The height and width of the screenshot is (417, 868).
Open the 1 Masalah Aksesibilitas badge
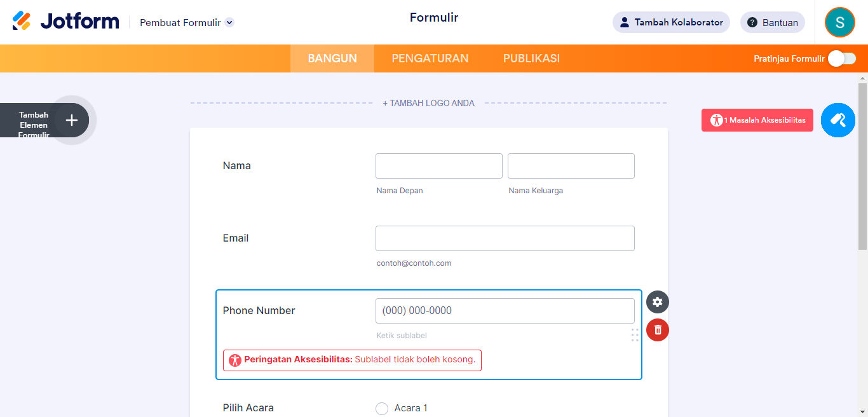(x=757, y=120)
